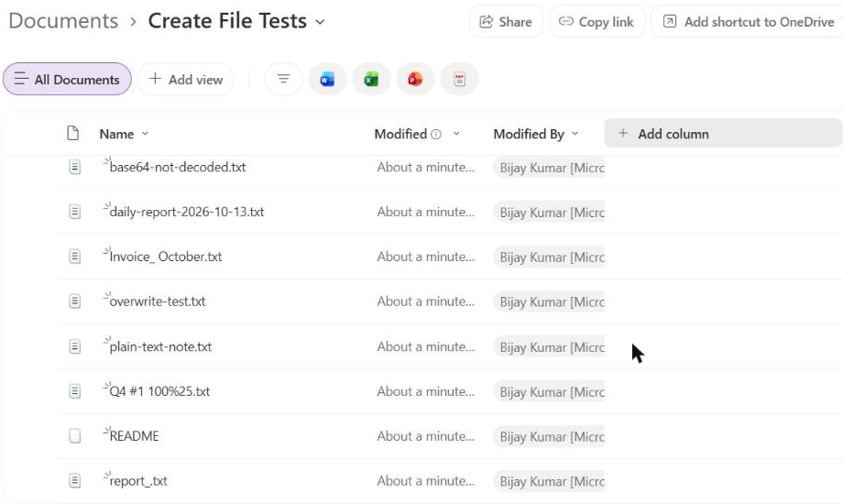843x504 pixels.
Task: Click modified time of README
Action: pos(426,435)
